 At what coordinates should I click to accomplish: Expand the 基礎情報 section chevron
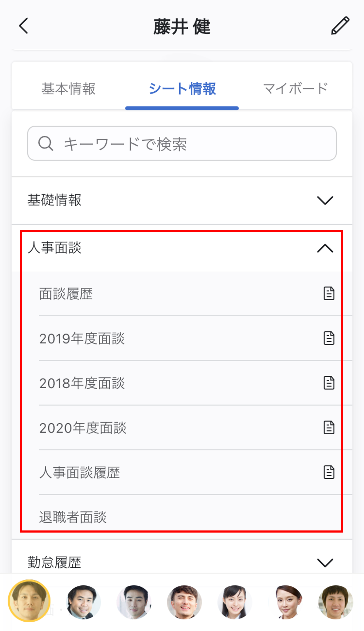(325, 201)
